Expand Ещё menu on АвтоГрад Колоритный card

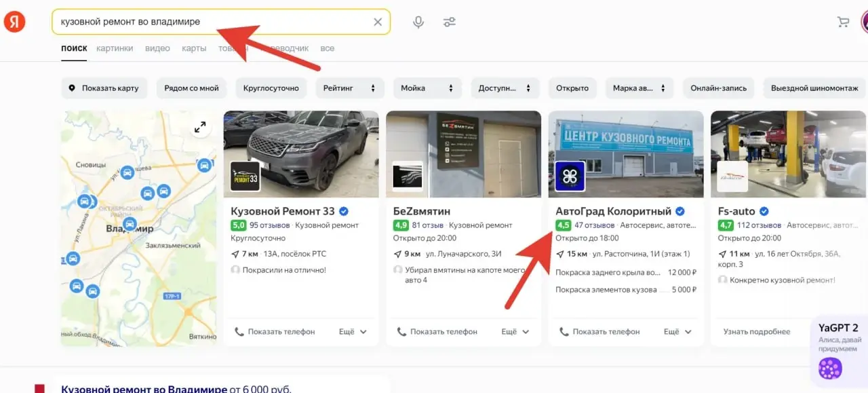tap(678, 332)
